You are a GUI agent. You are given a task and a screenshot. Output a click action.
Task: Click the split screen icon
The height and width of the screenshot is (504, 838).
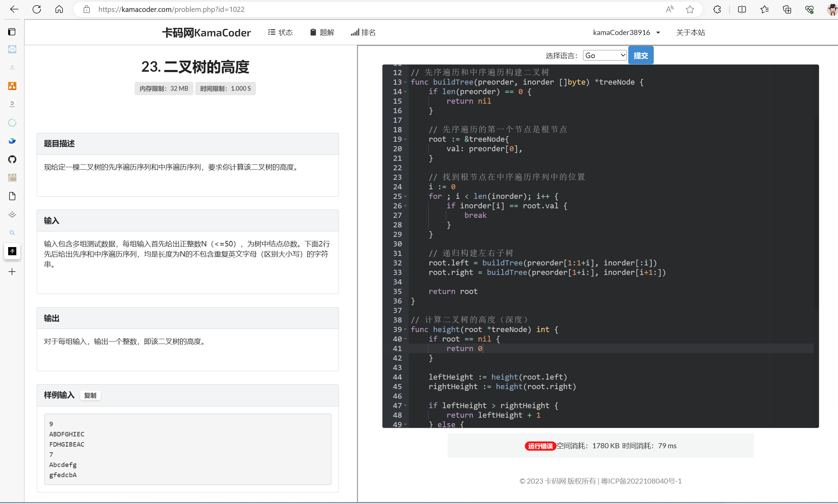[x=742, y=9]
